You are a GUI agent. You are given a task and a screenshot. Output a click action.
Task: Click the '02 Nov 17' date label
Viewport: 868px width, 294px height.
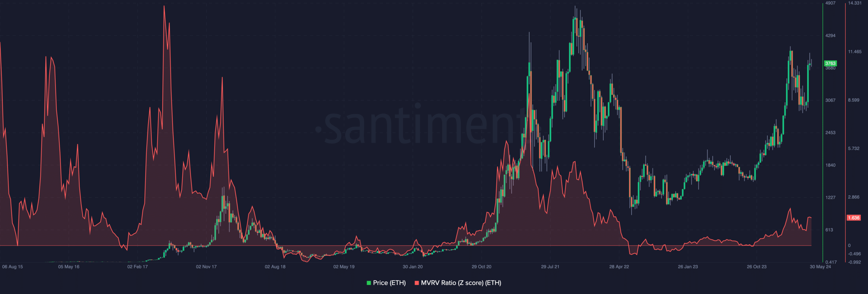tap(206, 267)
